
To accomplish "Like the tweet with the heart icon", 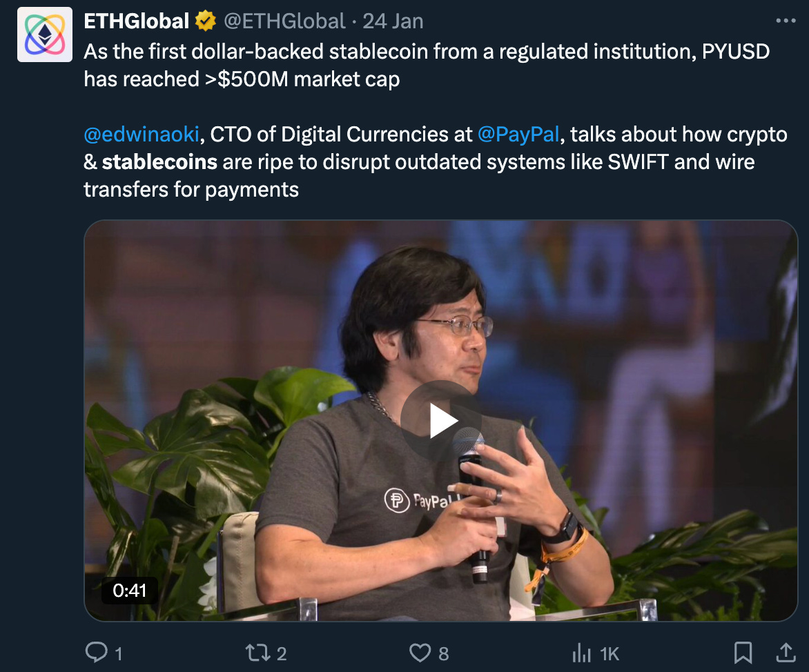I will [420, 653].
